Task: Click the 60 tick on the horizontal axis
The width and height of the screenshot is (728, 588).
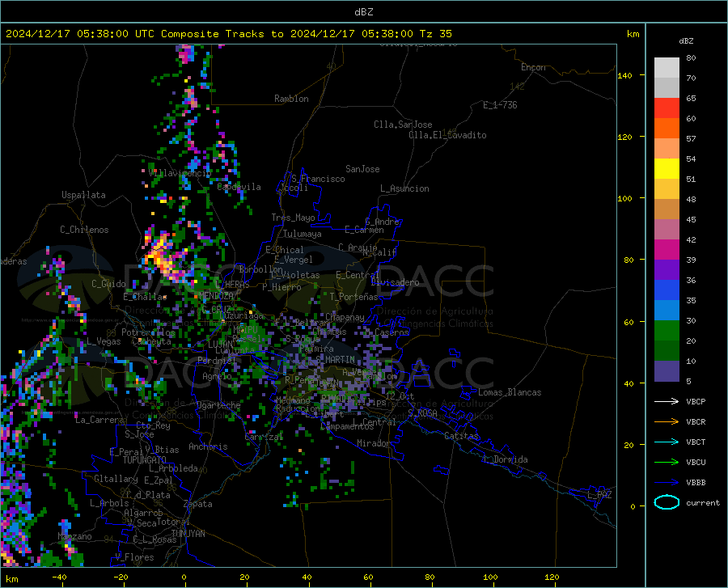Action: click(x=368, y=577)
